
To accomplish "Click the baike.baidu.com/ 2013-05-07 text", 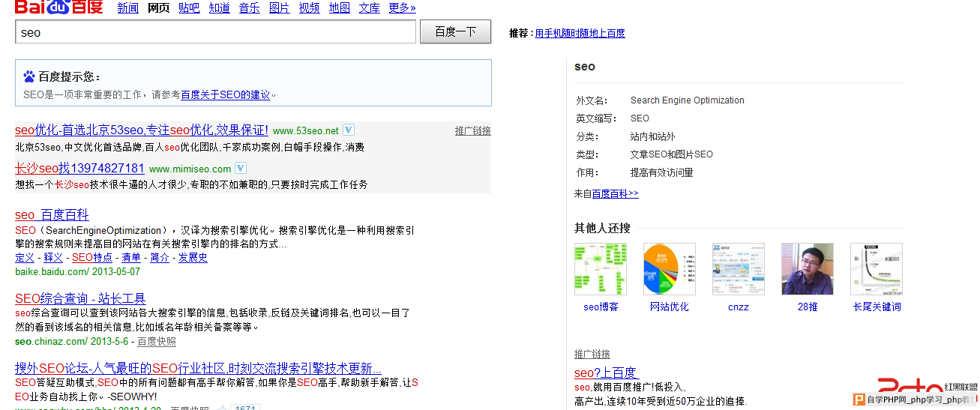I will [x=77, y=271].
